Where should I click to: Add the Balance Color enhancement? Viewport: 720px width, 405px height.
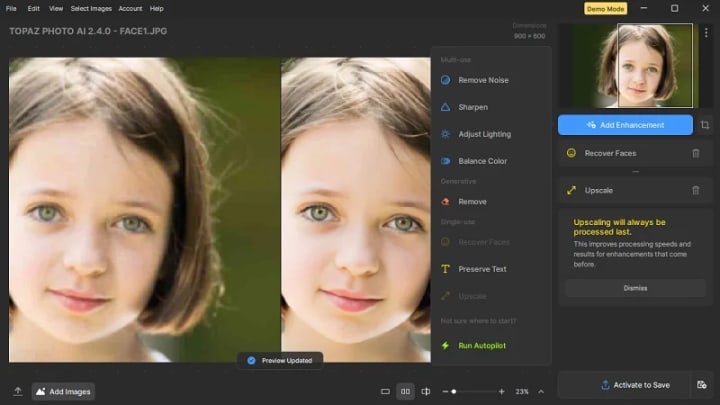point(482,161)
